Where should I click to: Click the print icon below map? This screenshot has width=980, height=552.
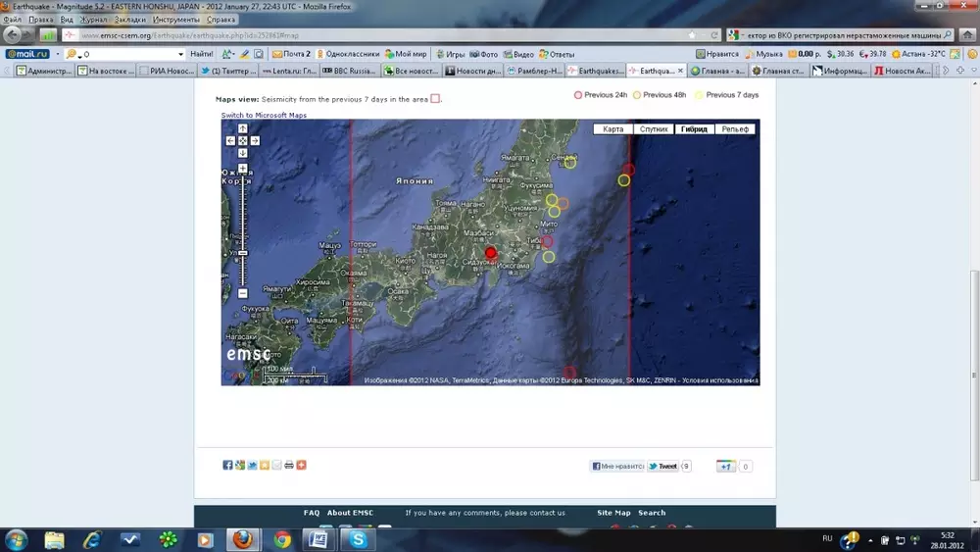(289, 465)
